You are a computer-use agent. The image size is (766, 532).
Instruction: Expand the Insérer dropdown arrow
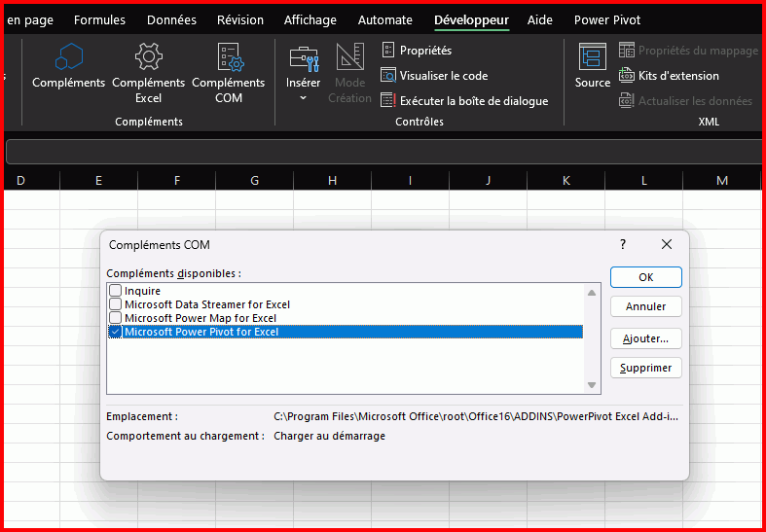(304, 98)
